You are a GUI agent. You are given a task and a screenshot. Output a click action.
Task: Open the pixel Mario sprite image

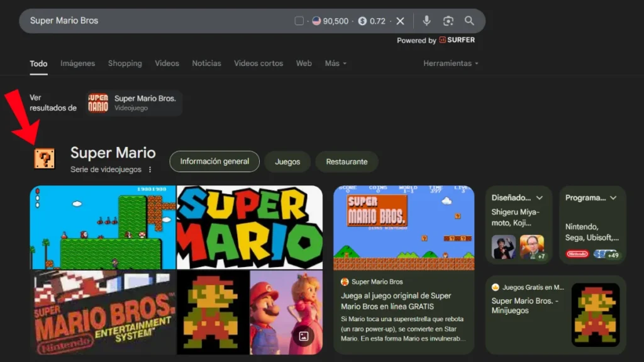pos(213,312)
